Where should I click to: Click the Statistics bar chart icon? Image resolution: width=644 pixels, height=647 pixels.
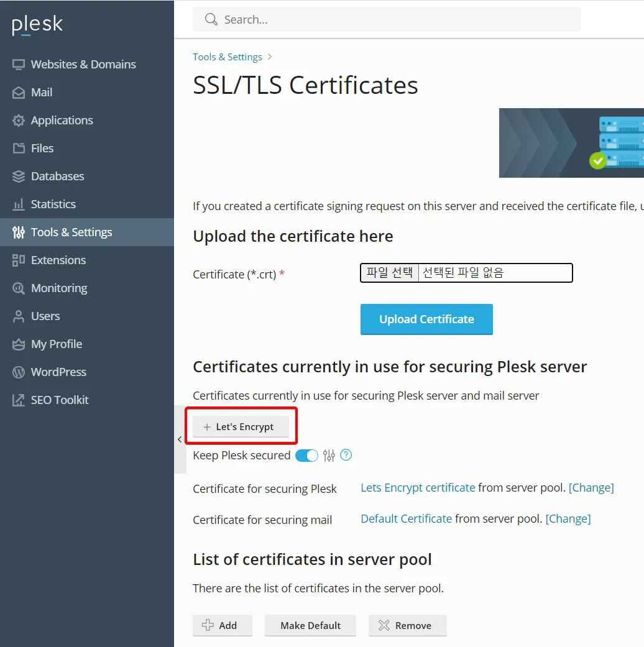pyautogui.click(x=19, y=204)
